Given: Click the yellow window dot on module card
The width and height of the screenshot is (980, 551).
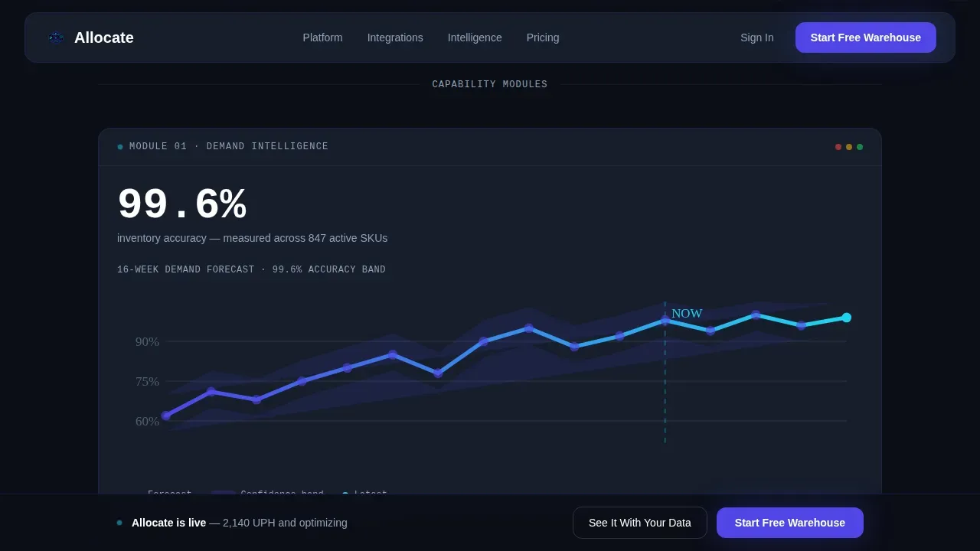Looking at the screenshot, I should tap(849, 147).
